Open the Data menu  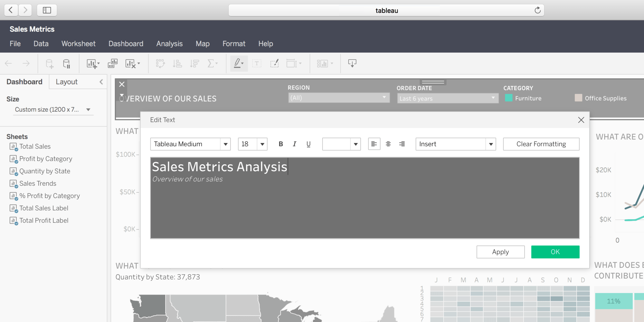coord(41,43)
